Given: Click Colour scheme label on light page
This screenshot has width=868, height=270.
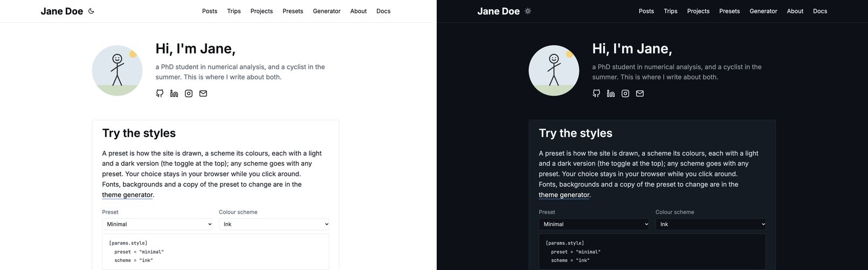Looking at the screenshot, I should (238, 212).
